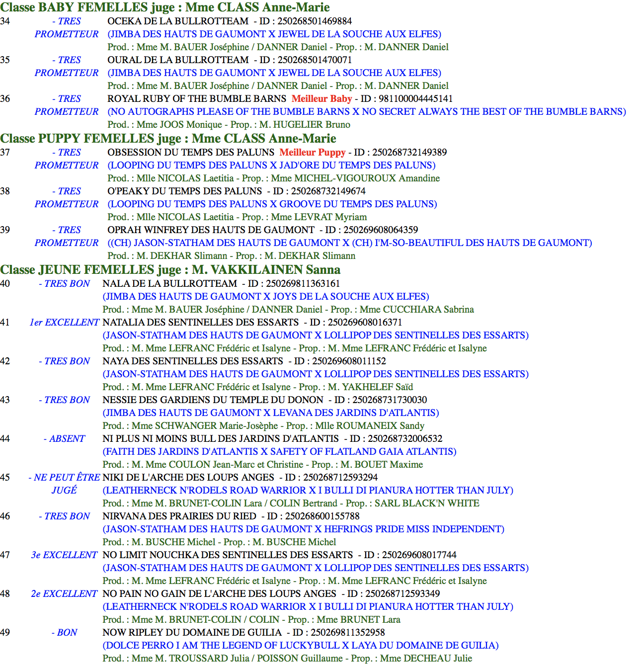Click 'PROMETTEUR' under entry 35
Screen dimensions: 644x666
point(67,73)
